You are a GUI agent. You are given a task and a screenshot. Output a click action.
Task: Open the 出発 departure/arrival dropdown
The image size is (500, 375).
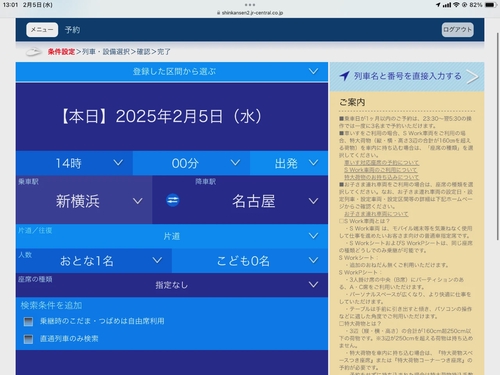tap(289, 163)
